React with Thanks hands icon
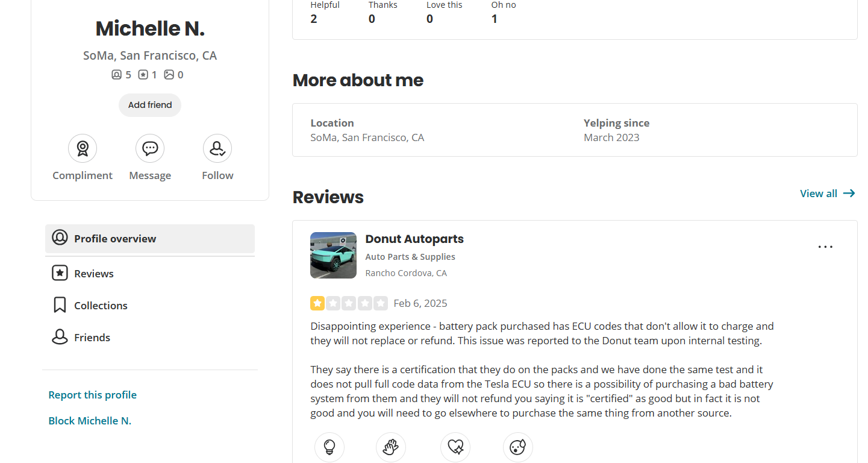The height and width of the screenshot is (463, 868). coord(391,447)
